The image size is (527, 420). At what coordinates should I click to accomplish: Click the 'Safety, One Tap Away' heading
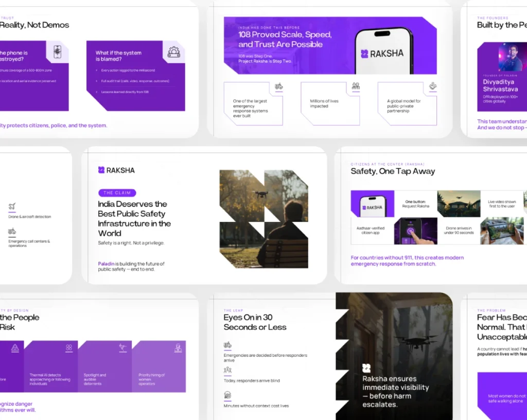393,171
